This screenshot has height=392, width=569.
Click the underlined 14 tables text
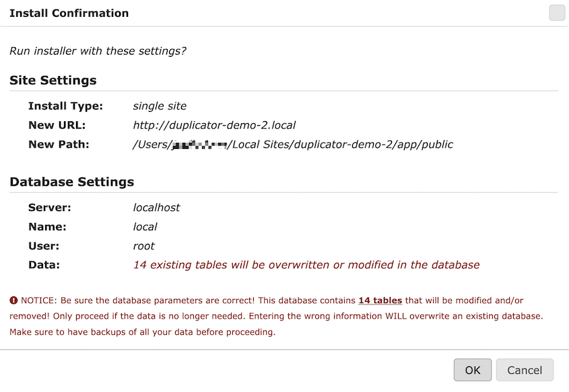tap(380, 300)
